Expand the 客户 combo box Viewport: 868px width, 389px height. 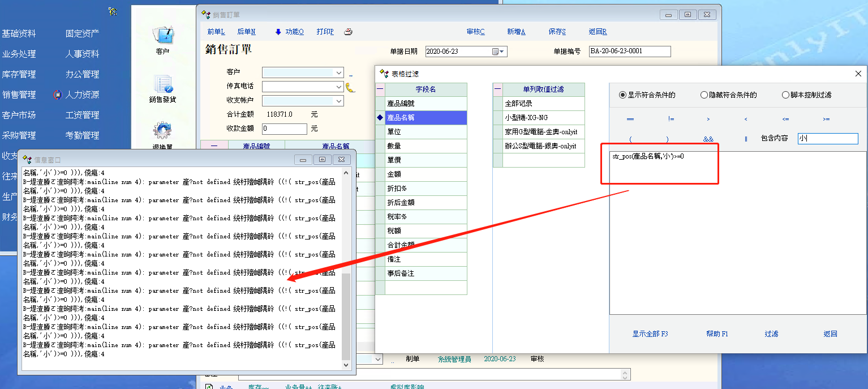click(x=339, y=72)
